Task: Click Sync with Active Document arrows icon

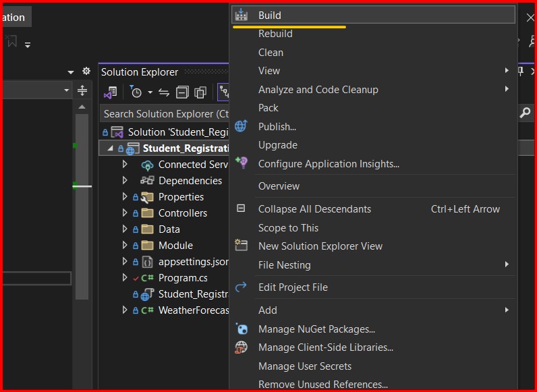Action: point(164,92)
